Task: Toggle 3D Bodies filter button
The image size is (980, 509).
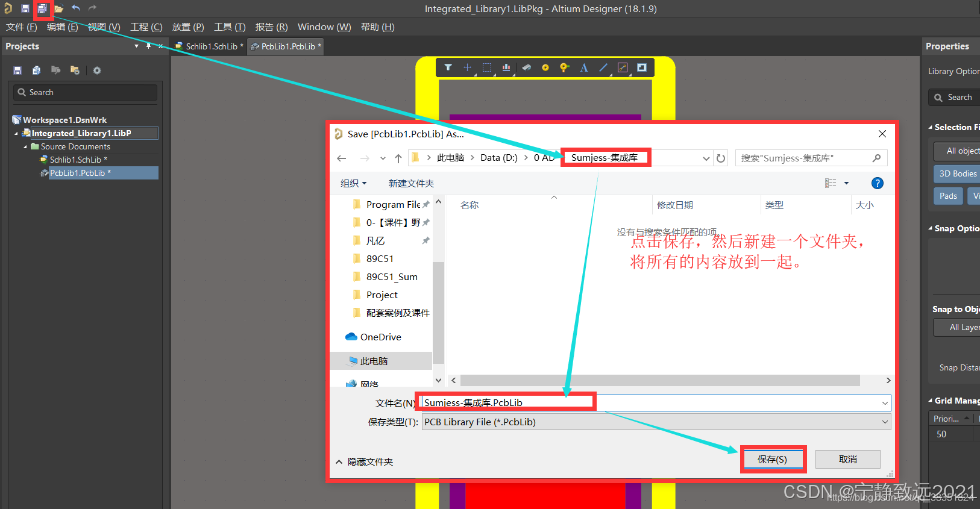Action: click(x=958, y=173)
